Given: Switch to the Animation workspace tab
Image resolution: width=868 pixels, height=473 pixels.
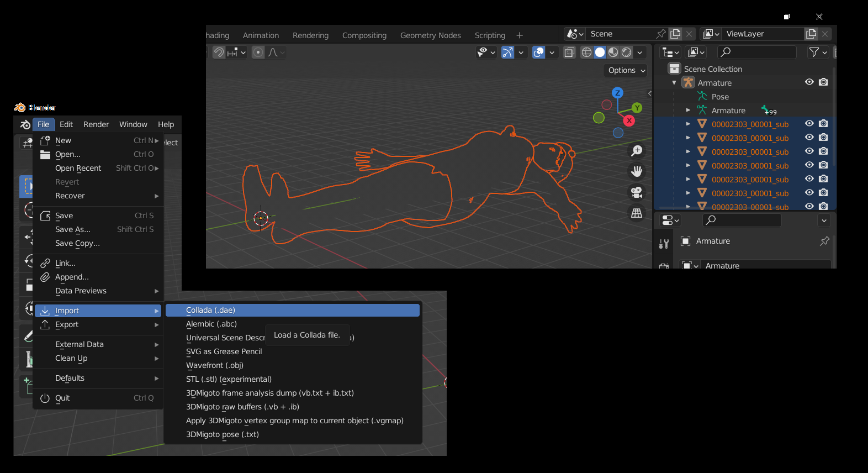Looking at the screenshot, I should pos(261,35).
